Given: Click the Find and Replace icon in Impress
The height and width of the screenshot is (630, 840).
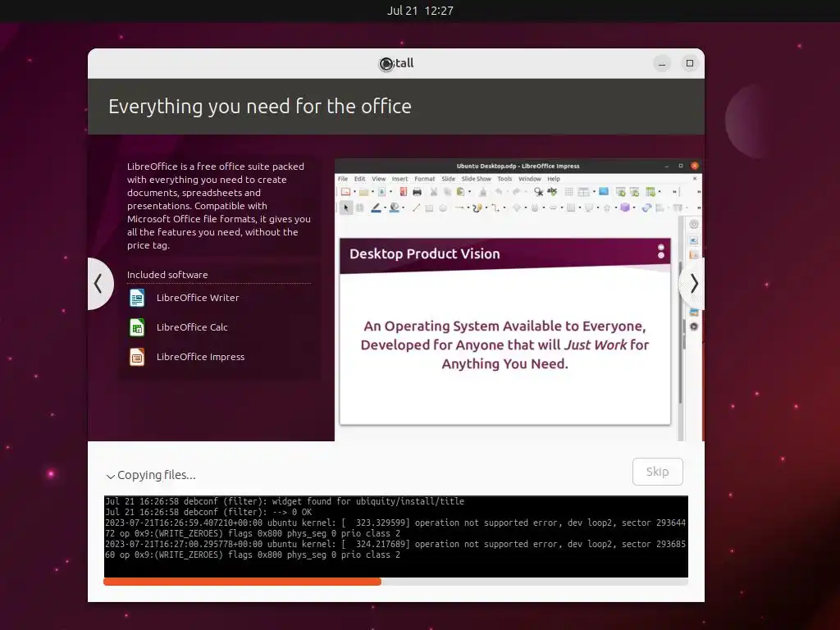Looking at the screenshot, I should pyautogui.click(x=539, y=192).
